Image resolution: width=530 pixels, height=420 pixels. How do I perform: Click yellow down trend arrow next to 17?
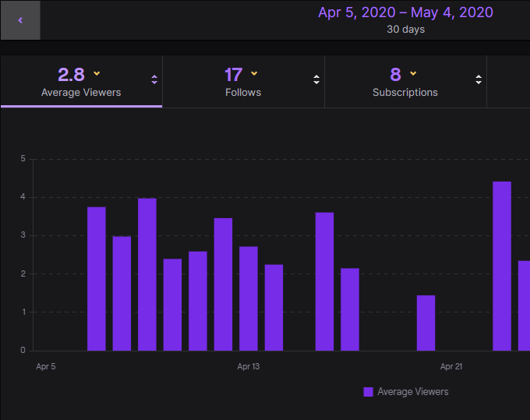pyautogui.click(x=254, y=73)
